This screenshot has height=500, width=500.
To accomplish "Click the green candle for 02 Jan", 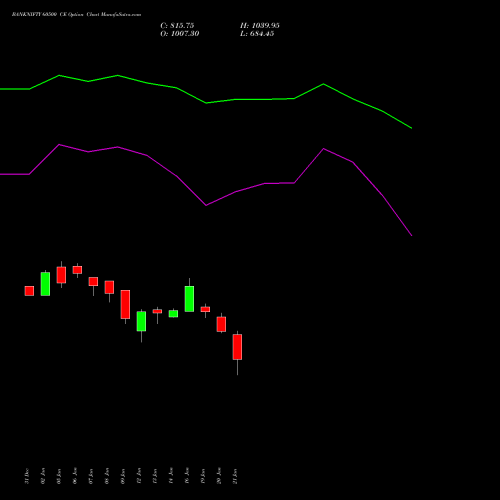I will point(45,284).
